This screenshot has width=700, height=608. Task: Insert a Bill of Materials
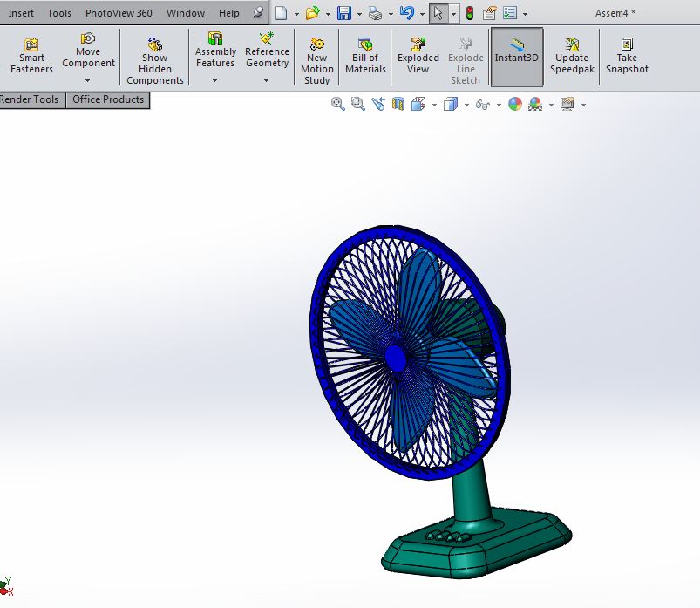click(x=365, y=57)
